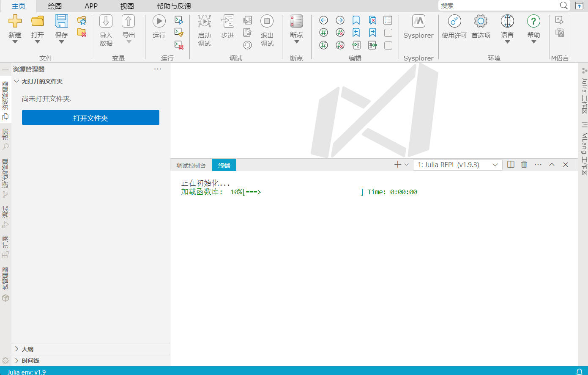Maximize the terminal panel with the up chevron
This screenshot has height=375, width=588.
552,165
